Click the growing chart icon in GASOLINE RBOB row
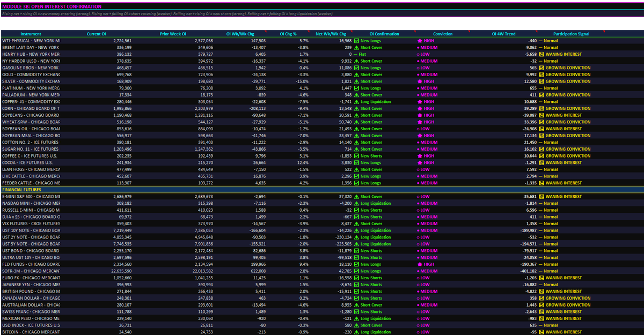This screenshot has width=644, height=335. 541,68
